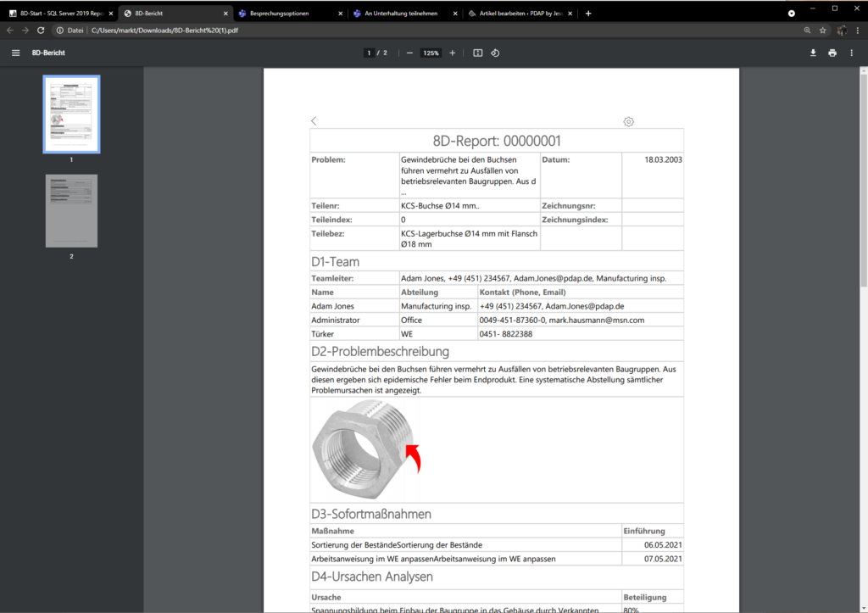Close the 8D-Start SQL Server tab
868x613 pixels.
[111, 14]
